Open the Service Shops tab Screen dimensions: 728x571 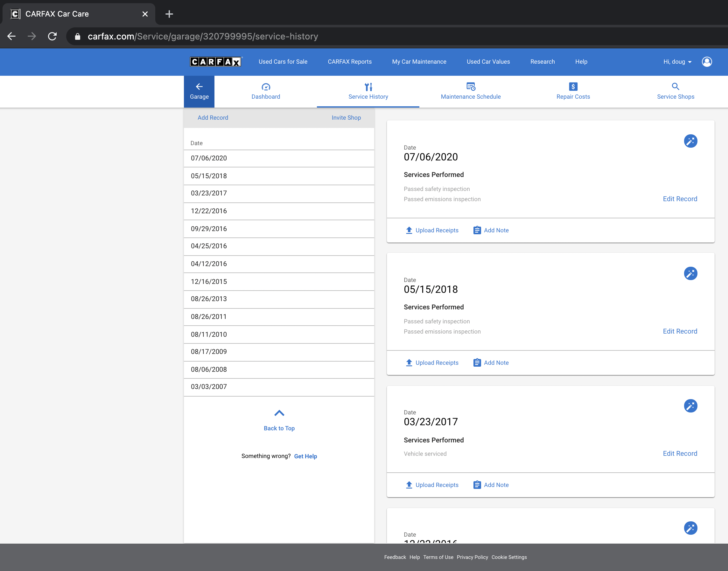pyautogui.click(x=675, y=92)
